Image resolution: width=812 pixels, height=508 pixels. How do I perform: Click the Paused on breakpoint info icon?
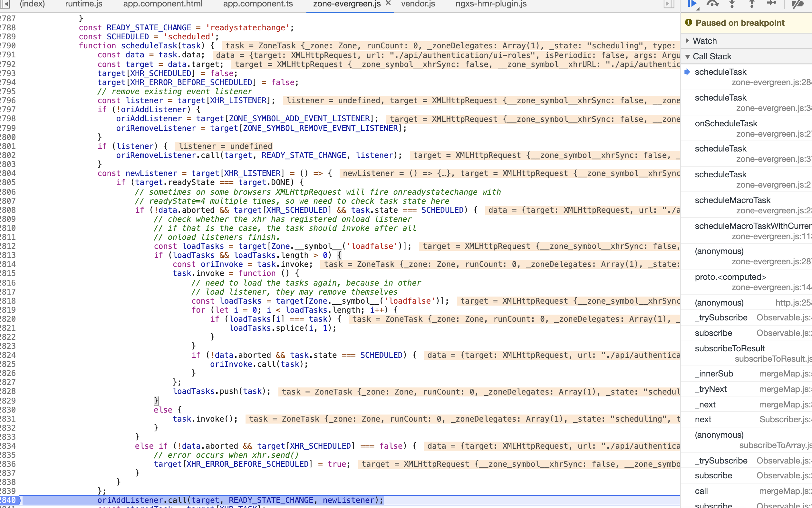click(x=689, y=23)
